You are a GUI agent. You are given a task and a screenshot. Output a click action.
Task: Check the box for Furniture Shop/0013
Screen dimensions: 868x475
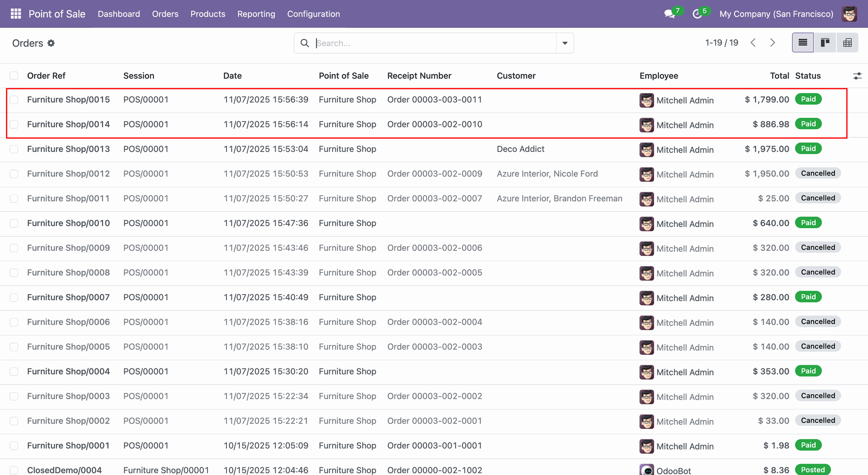click(14, 149)
